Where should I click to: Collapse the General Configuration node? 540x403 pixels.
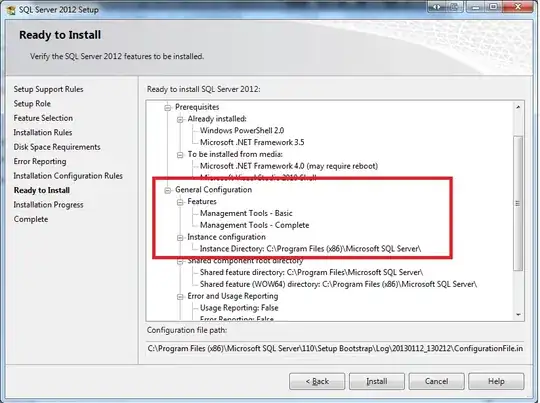168,190
